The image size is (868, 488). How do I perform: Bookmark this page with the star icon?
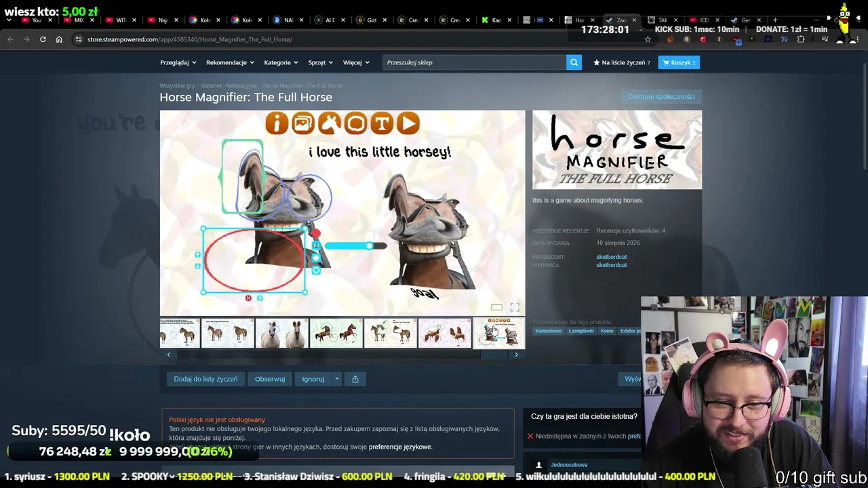click(x=648, y=39)
